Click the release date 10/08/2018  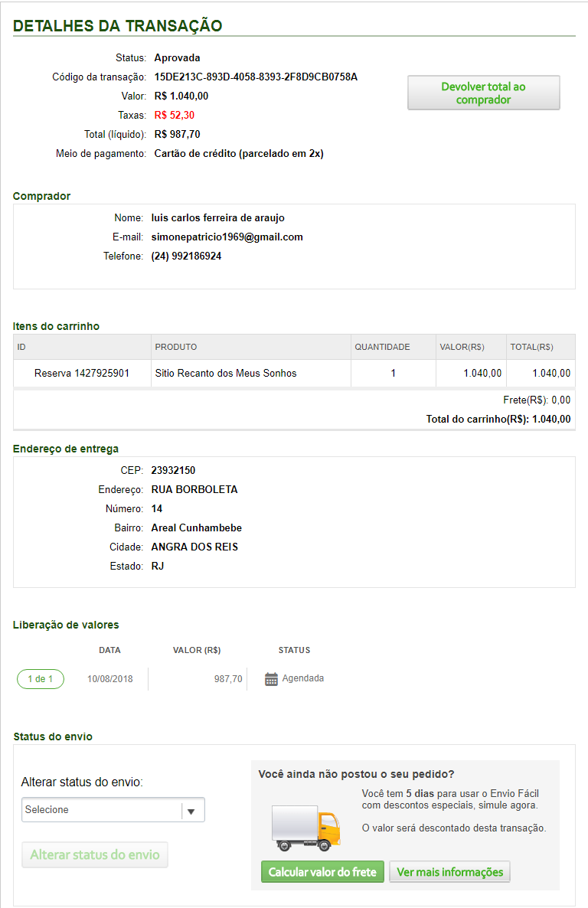tap(109, 679)
